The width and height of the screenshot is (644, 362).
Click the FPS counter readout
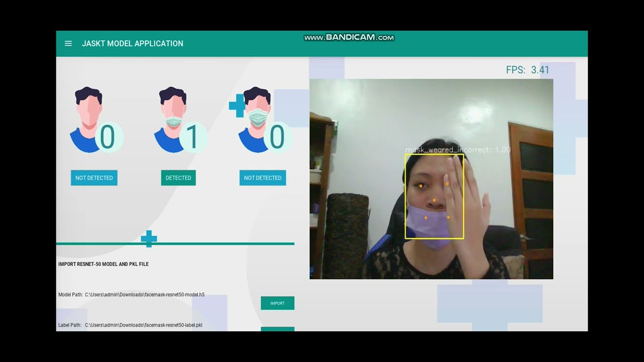pyautogui.click(x=527, y=70)
